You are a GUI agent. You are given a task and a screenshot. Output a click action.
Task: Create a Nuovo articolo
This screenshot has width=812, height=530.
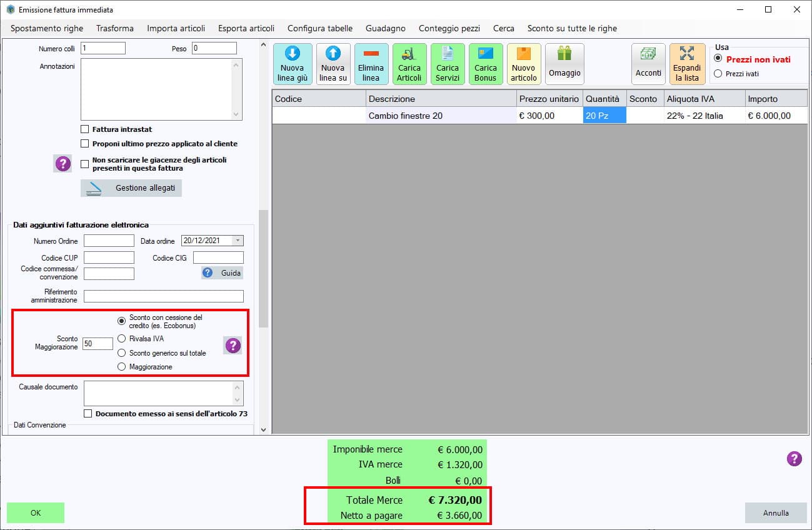tap(524, 64)
